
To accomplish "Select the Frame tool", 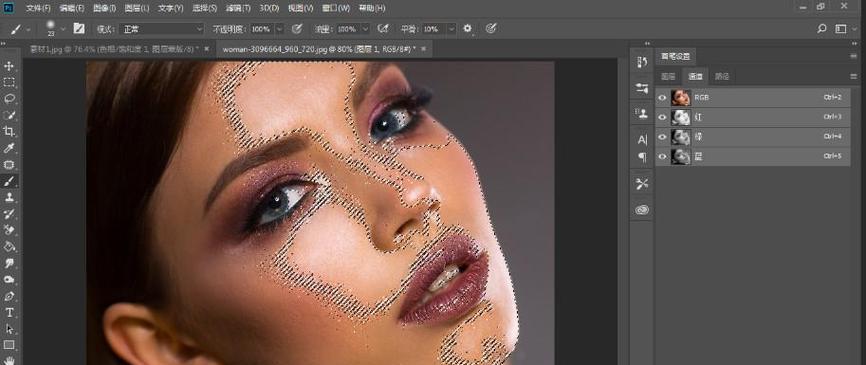I will tap(9, 165).
